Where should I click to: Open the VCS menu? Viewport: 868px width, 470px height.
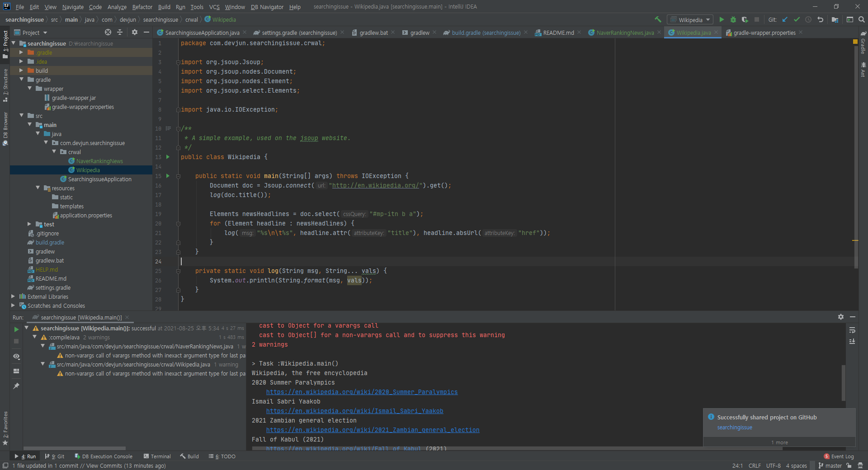pos(214,7)
